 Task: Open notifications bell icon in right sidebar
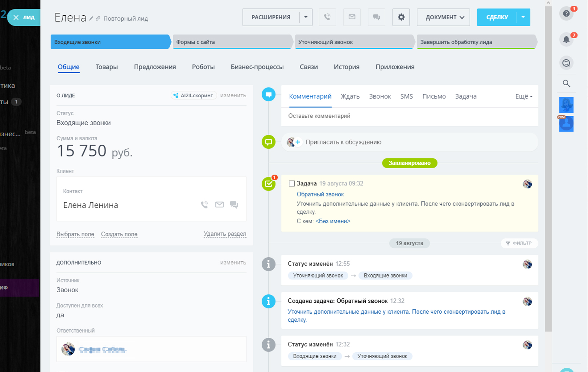(x=566, y=39)
